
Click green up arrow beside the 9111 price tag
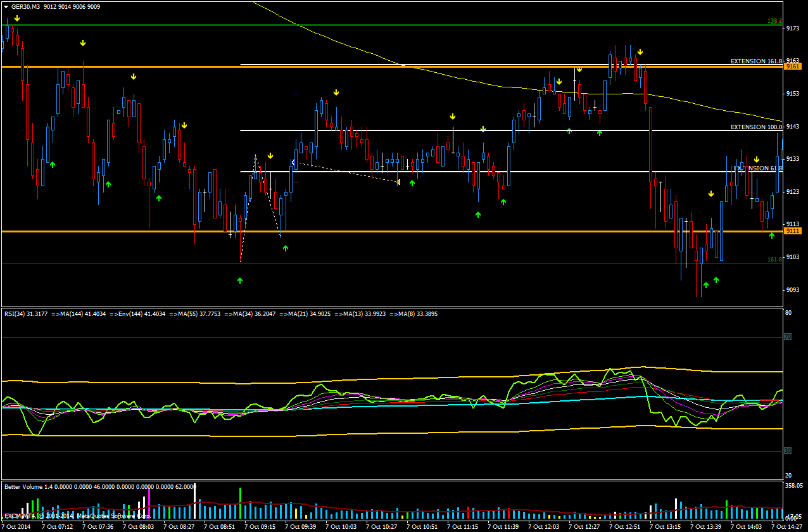771,236
